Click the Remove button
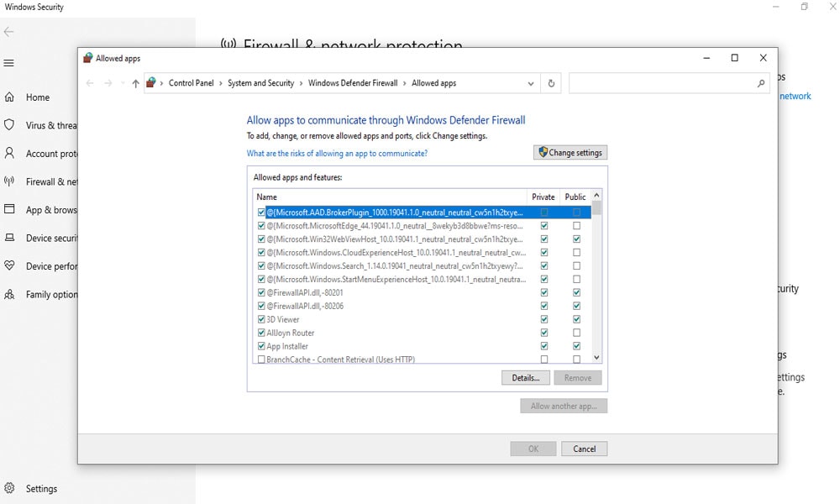This screenshot has height=504, width=840. pyautogui.click(x=578, y=378)
